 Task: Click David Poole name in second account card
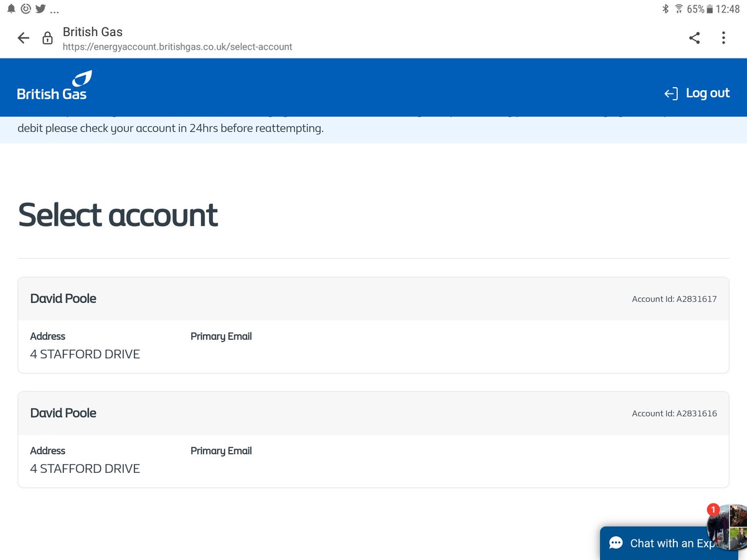(x=63, y=413)
